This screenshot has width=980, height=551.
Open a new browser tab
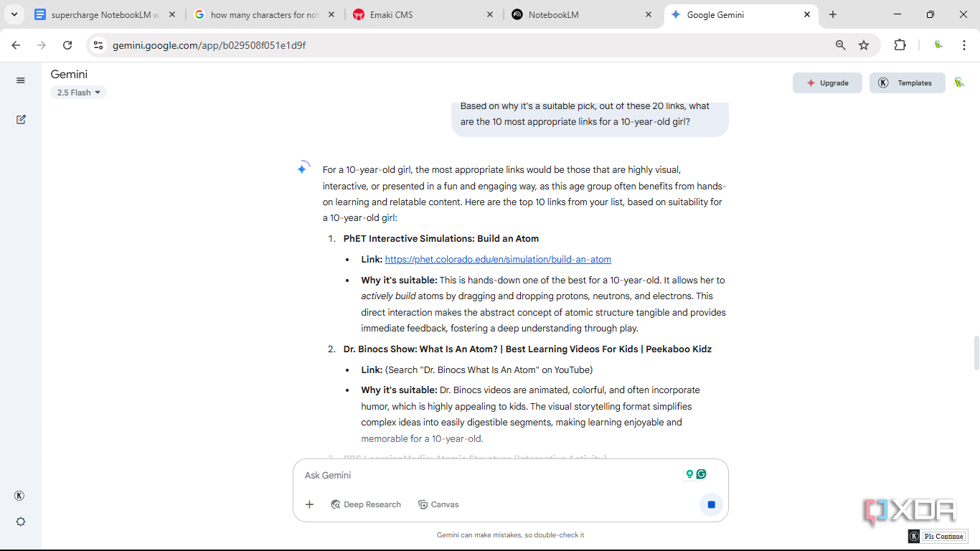point(833,14)
